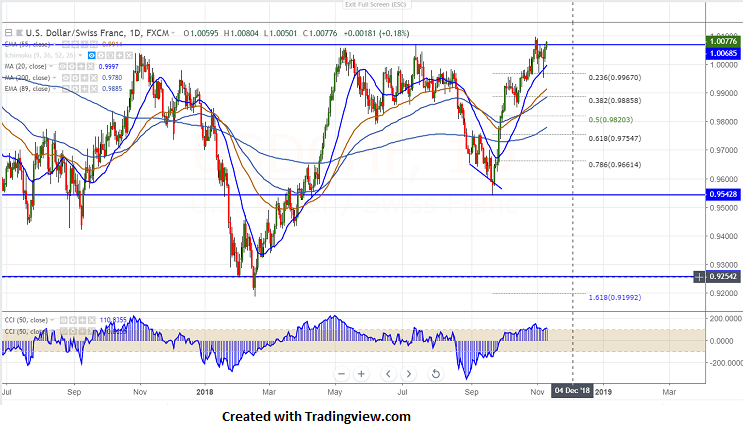
Task: Reset the chart view with circular arrow
Action: coord(435,374)
